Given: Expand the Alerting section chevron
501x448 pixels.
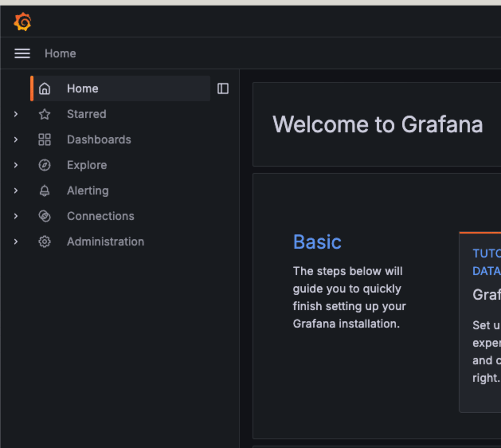Looking at the screenshot, I should (x=16, y=191).
